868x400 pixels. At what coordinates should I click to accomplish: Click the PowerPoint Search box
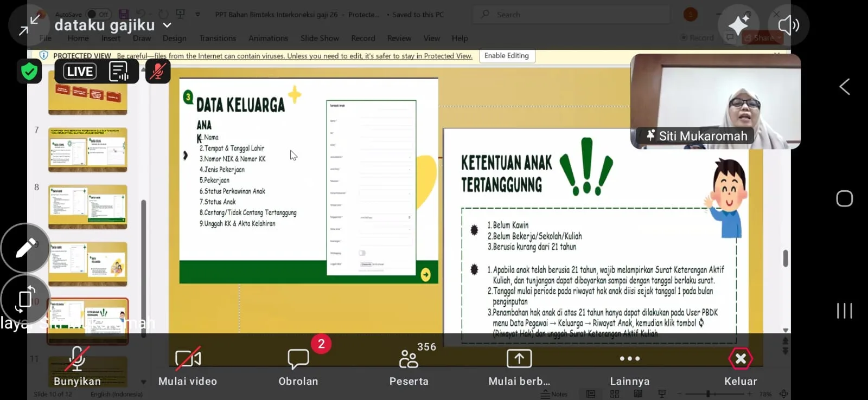click(x=572, y=15)
